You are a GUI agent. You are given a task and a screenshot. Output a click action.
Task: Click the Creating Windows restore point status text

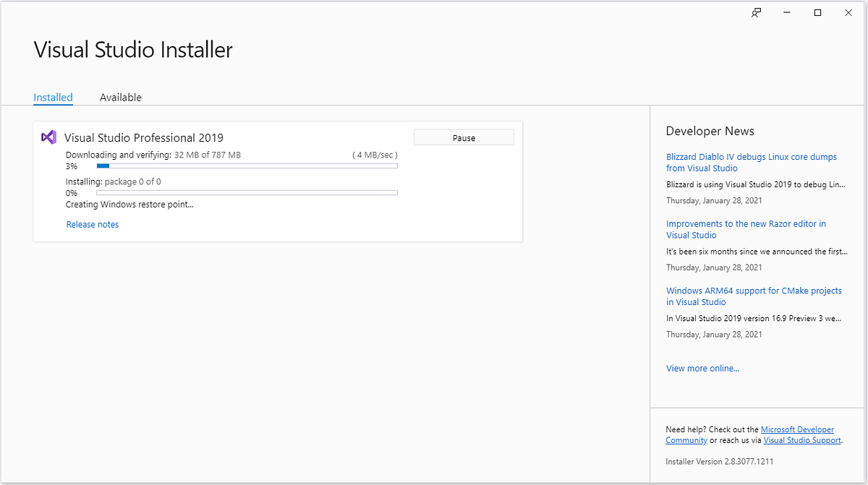129,204
